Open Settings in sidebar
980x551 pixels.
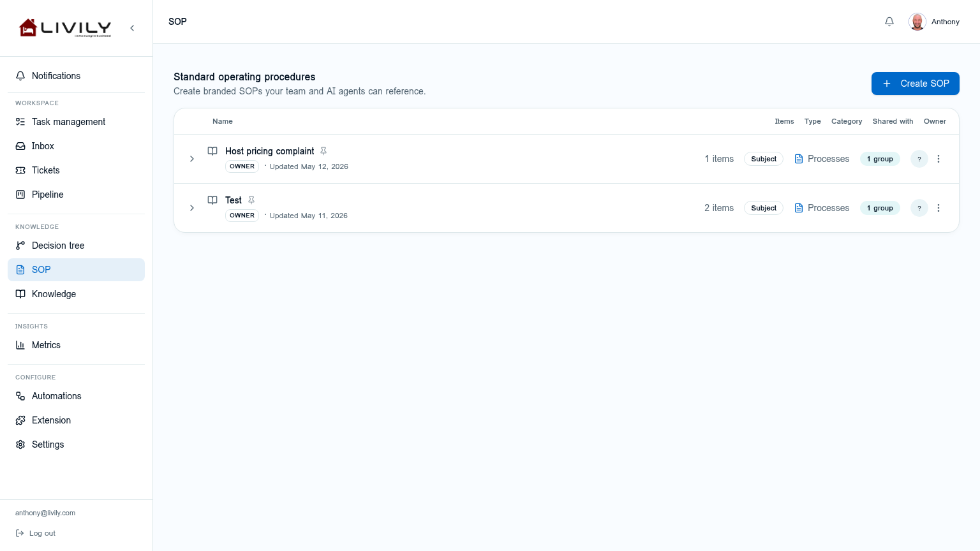pyautogui.click(x=76, y=444)
